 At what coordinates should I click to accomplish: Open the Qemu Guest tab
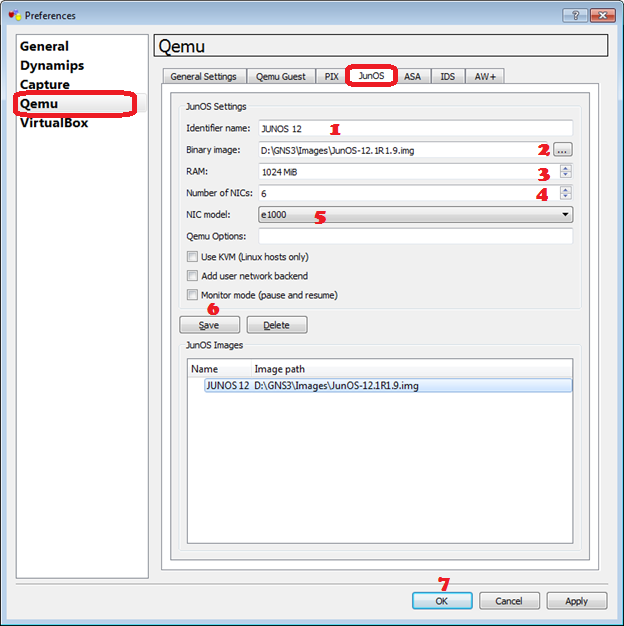click(x=281, y=76)
